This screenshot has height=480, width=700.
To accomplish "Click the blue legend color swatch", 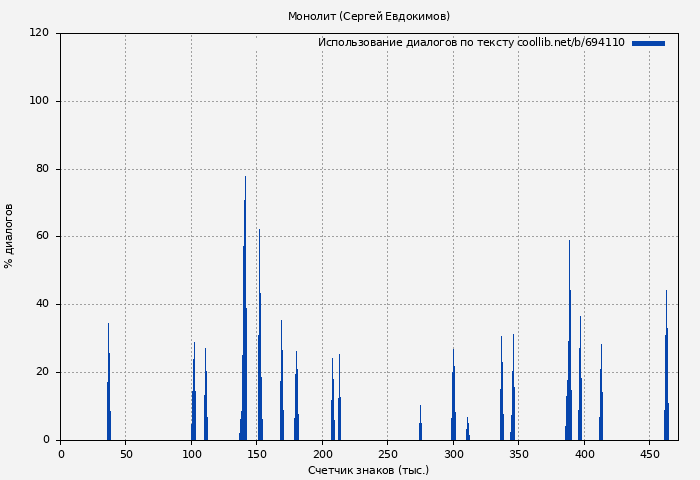I will coord(648,43).
